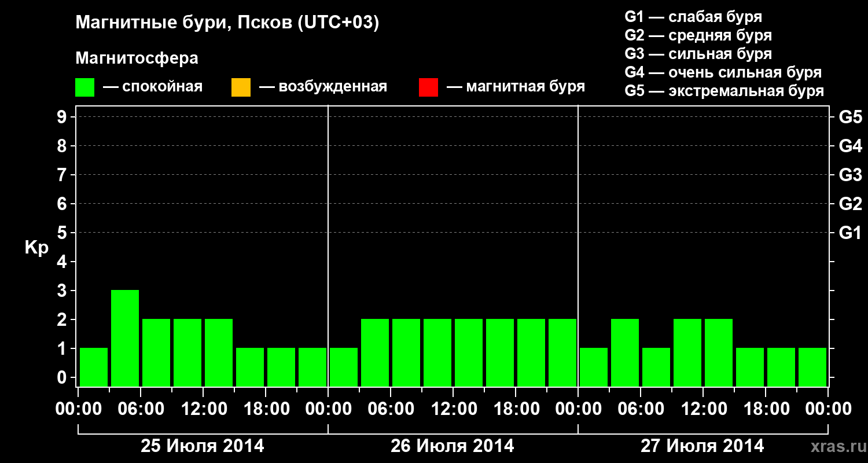Click the '27 Июля 2014' date label

[702, 446]
